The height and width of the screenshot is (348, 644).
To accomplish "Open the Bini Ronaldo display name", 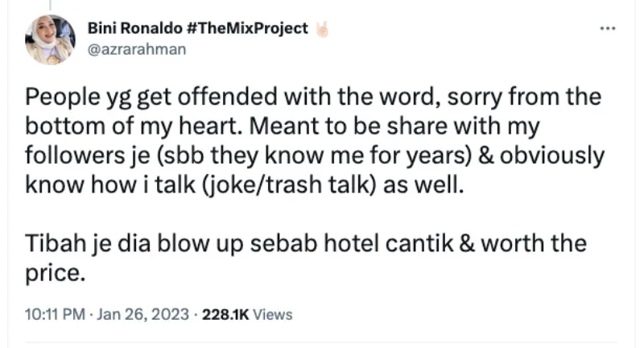I will 135,29.
